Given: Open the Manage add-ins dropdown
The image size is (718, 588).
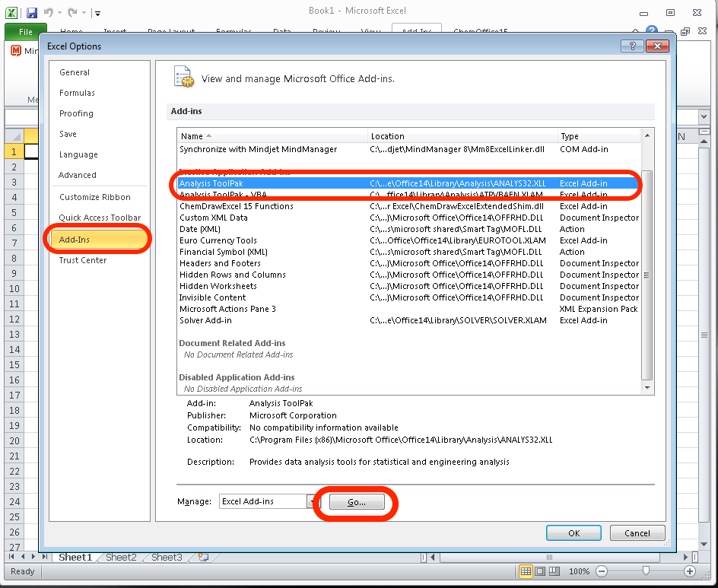Looking at the screenshot, I should 313,501.
